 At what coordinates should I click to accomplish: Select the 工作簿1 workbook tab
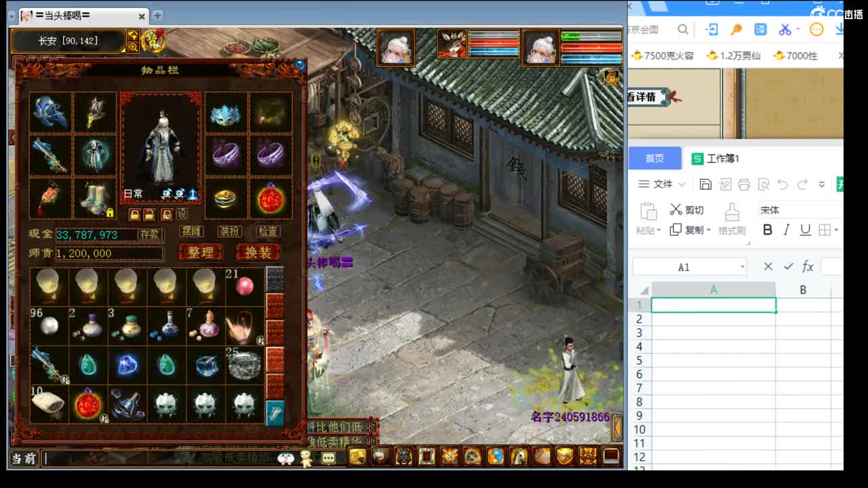coord(715,159)
